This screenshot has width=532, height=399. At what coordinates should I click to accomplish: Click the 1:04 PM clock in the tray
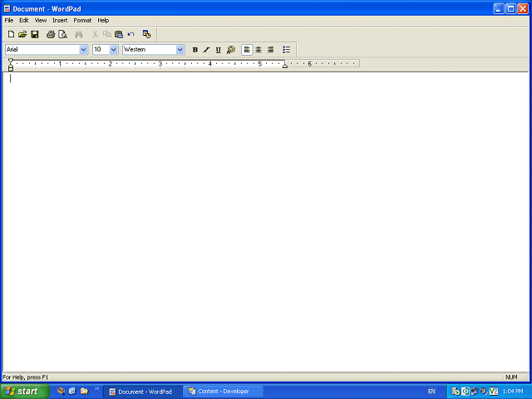pos(513,392)
